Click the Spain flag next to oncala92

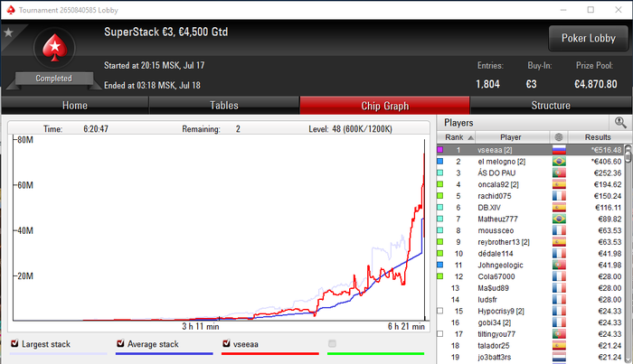click(x=559, y=184)
